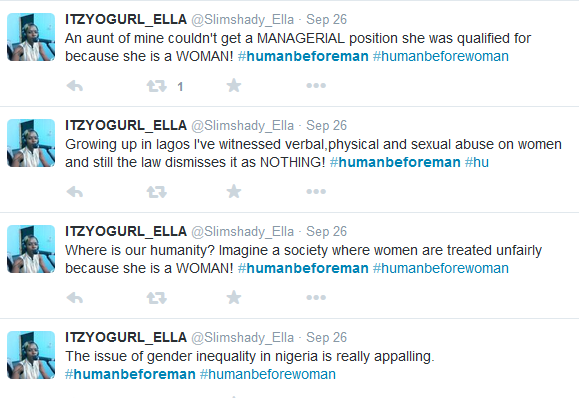The height and width of the screenshot is (398, 579).
Task: Reply to the Growing up in lagos tweet
Action: [75, 192]
